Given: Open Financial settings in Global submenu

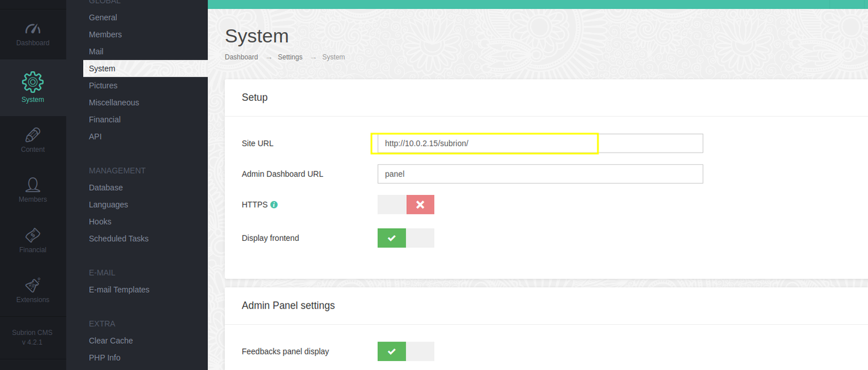Looking at the screenshot, I should 105,120.
